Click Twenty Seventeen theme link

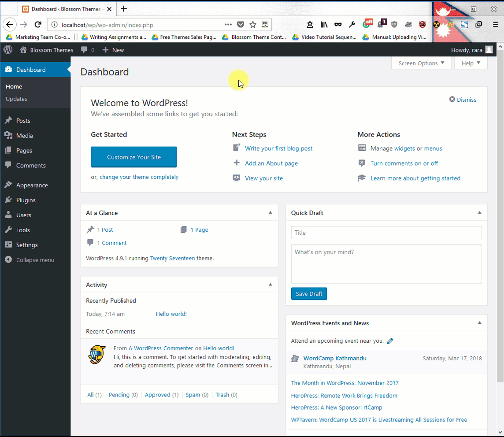coord(173,258)
